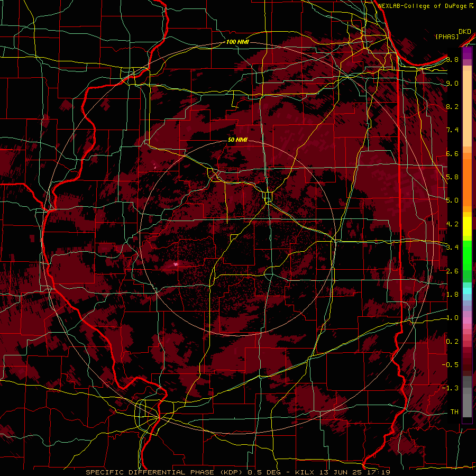The width and height of the screenshot is (476, 476).
Task: Click the NEXLAB-College of DuPage title text
Action: [423, 6]
